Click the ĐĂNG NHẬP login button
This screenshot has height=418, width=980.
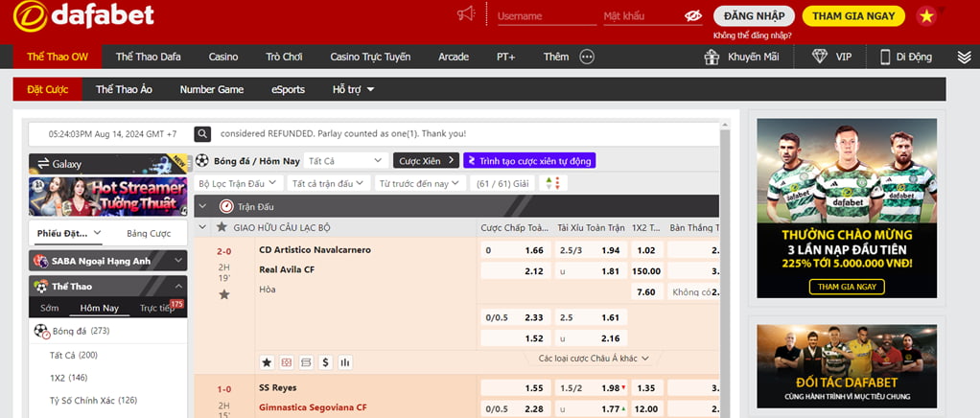click(754, 16)
